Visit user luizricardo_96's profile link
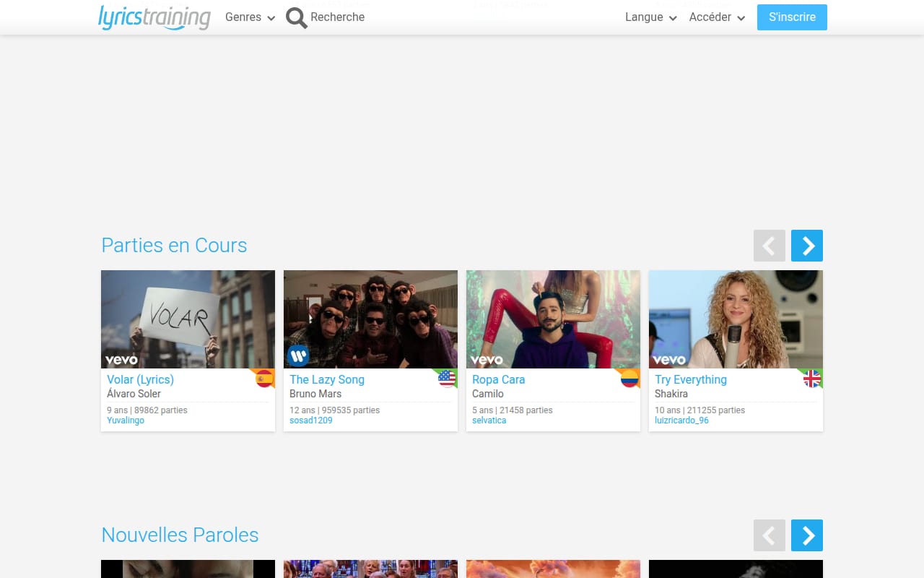 coord(681,420)
